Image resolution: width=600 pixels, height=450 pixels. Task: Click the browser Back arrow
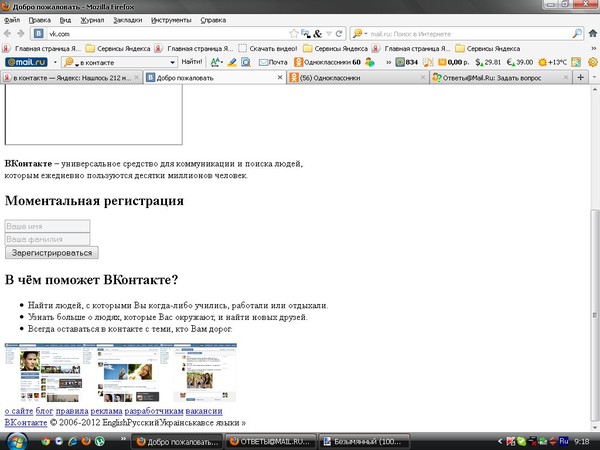(x=7, y=34)
